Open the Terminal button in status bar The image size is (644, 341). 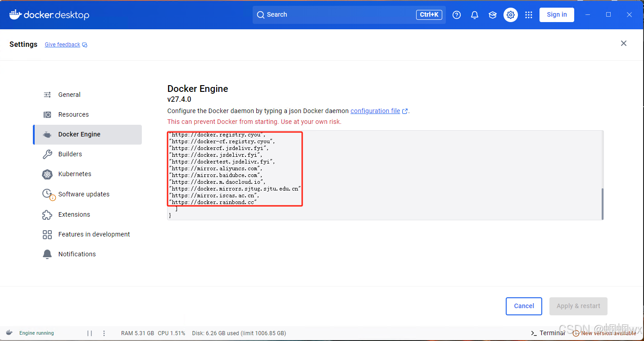pos(548,333)
